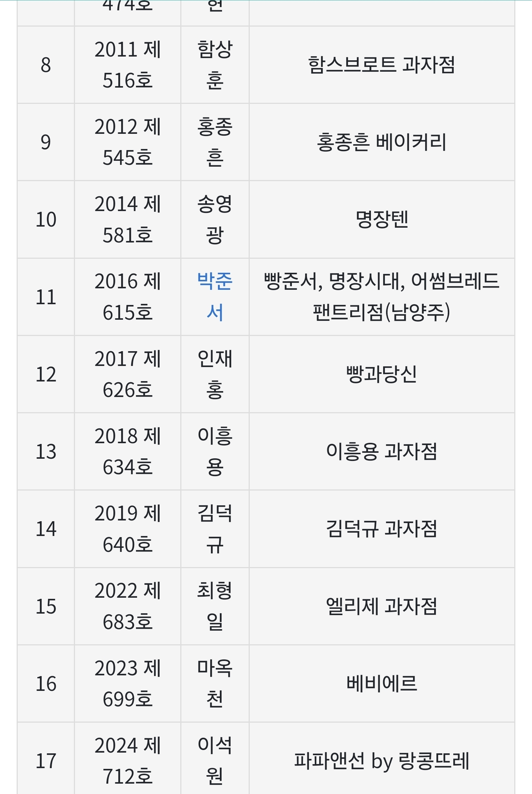532x794 pixels.
Task: Click row number 13 cell
Action: [x=46, y=451]
